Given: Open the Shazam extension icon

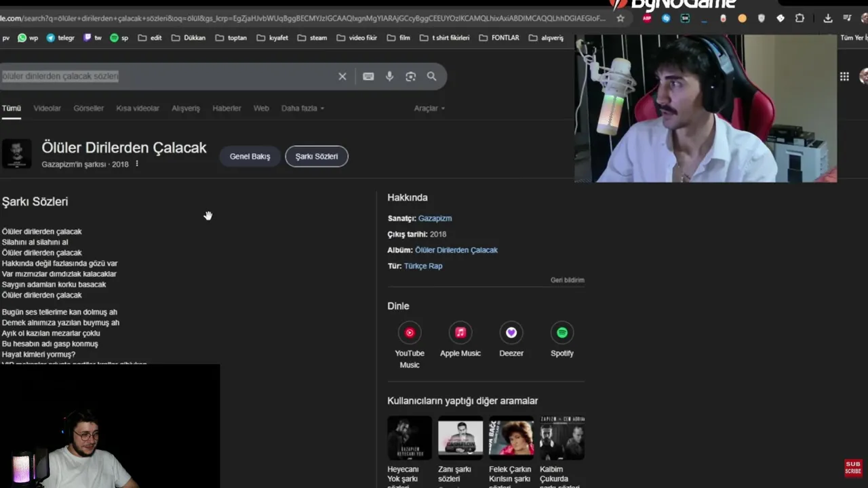Looking at the screenshot, I should click(x=666, y=18).
